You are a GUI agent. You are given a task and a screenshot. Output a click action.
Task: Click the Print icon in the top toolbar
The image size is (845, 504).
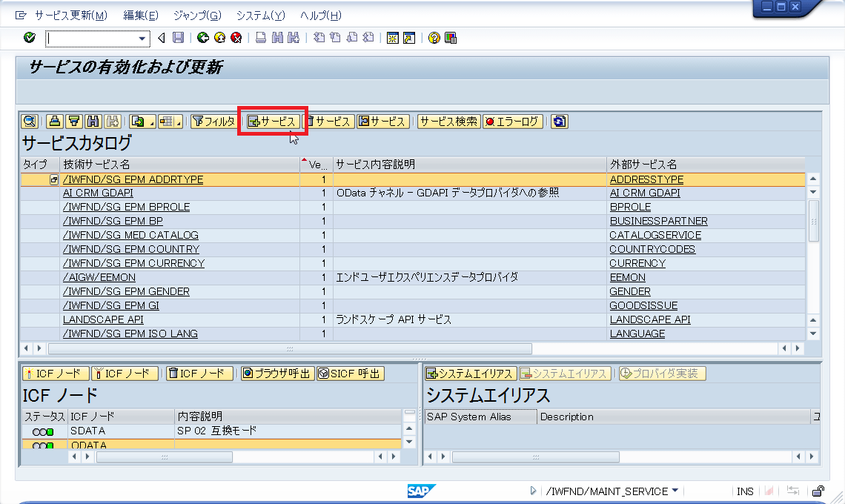261,38
